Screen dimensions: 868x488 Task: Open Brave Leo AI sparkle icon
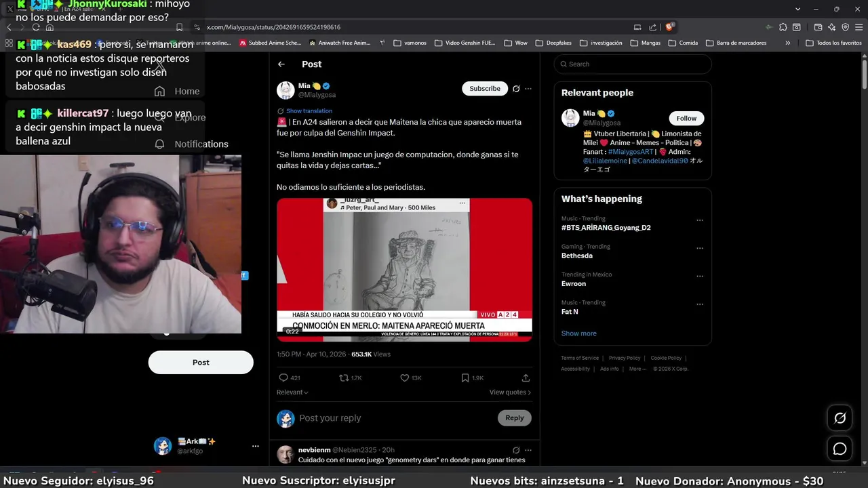831,27
